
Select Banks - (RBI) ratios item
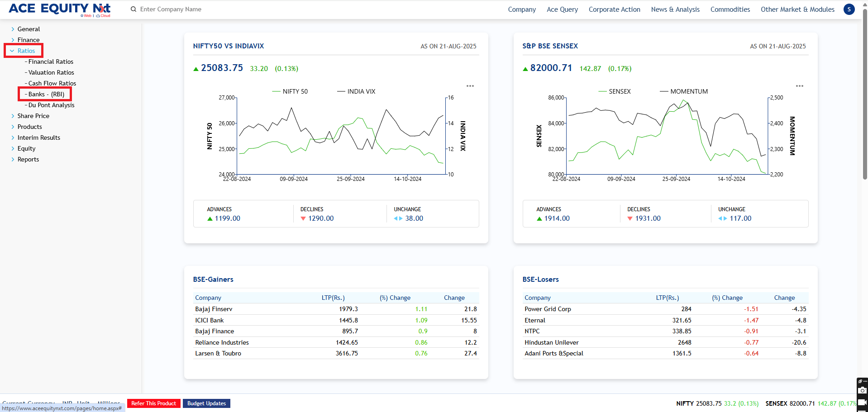(x=46, y=94)
